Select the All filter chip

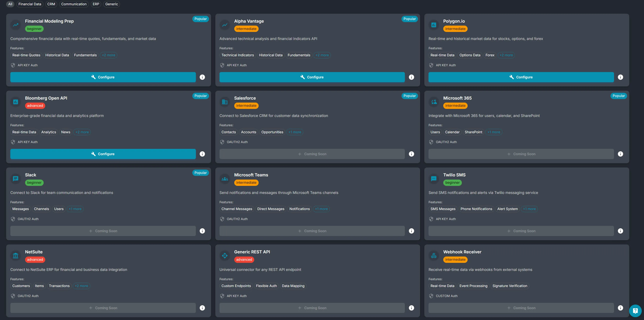click(10, 4)
